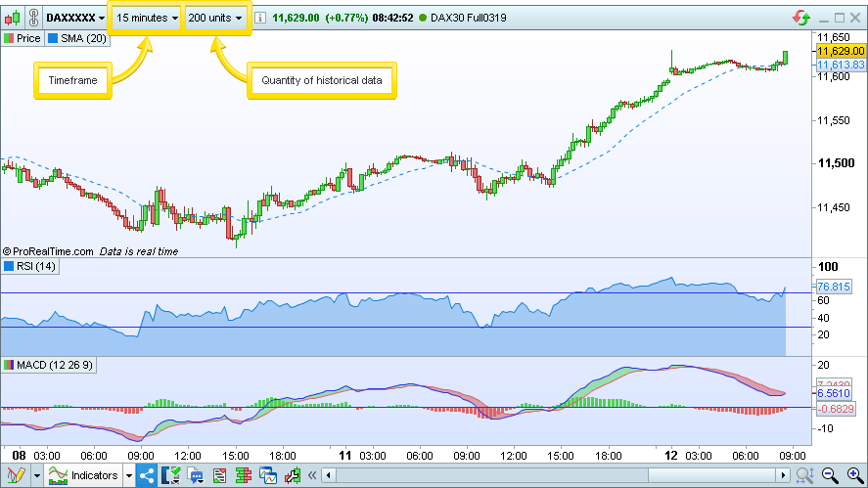
Task: Click the horizontal scrollbar right arrow
Action: [783, 476]
